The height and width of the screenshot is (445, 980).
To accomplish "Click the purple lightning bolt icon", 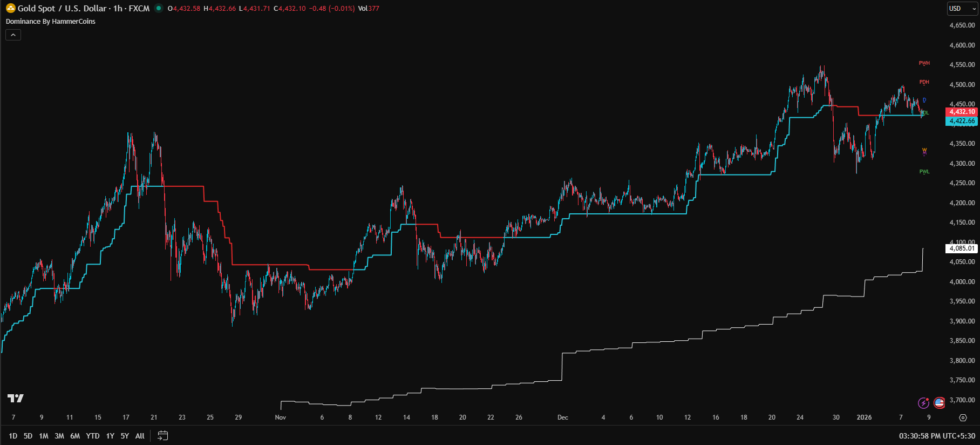I will point(923,403).
